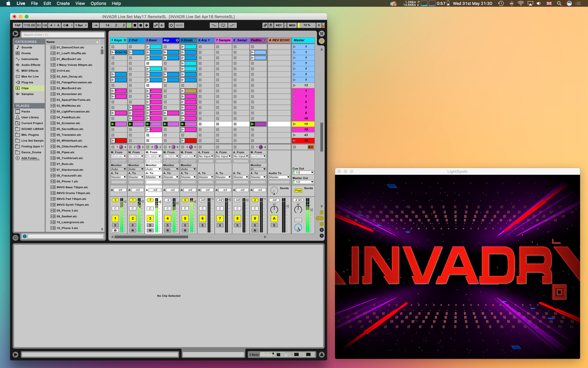The image size is (588, 368).
Task: Open metronome settings dropdown arrow
Action: click(x=72, y=25)
